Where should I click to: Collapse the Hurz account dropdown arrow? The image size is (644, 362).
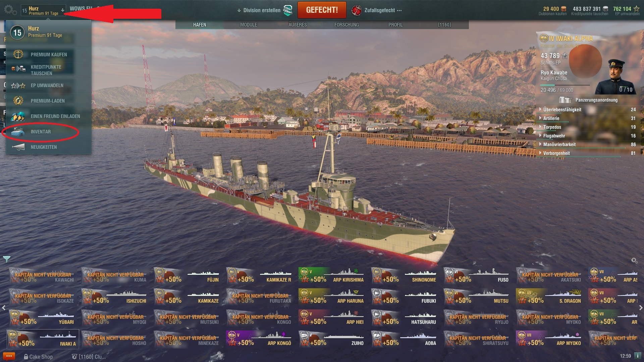pyautogui.click(x=63, y=10)
